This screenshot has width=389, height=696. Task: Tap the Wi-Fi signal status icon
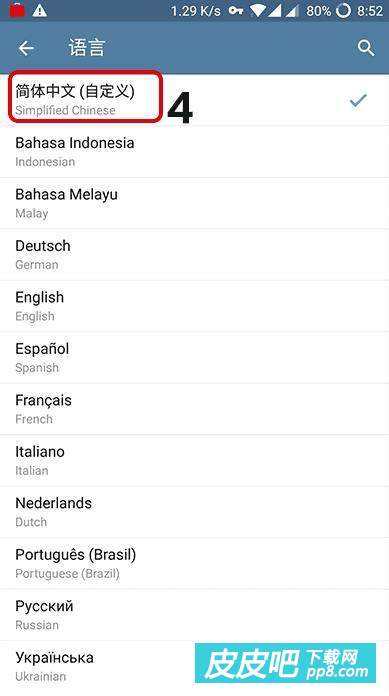(257, 11)
